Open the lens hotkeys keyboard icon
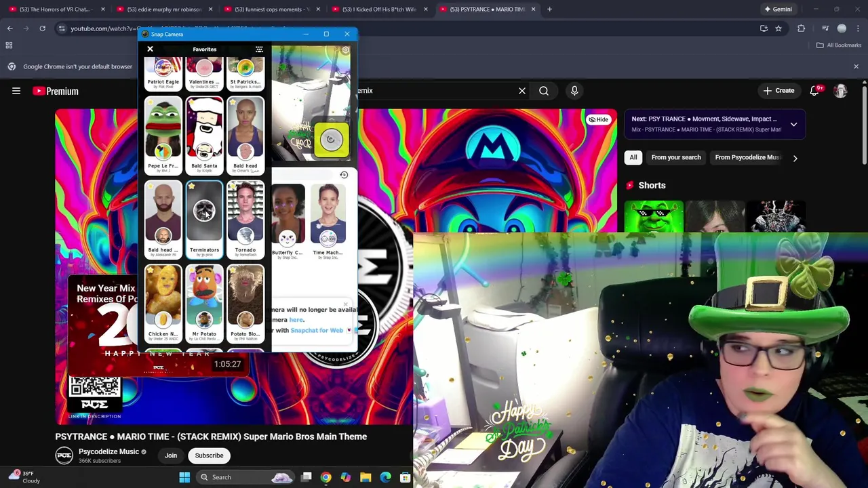The height and width of the screenshot is (488, 868). [x=259, y=49]
